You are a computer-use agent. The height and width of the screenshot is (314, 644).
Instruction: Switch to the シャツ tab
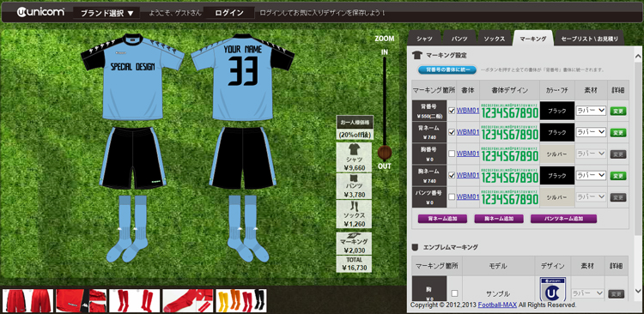coord(425,39)
